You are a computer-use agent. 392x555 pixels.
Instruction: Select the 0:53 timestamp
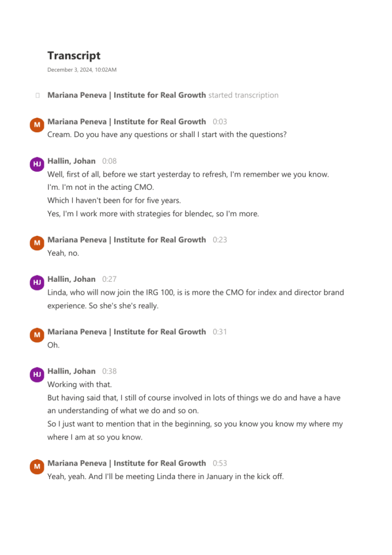tap(220, 463)
